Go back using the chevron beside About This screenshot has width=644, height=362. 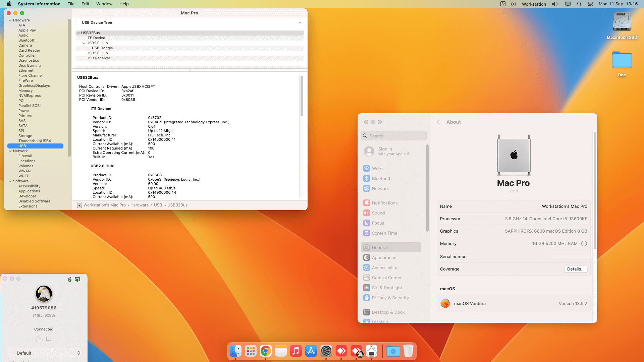[438, 122]
